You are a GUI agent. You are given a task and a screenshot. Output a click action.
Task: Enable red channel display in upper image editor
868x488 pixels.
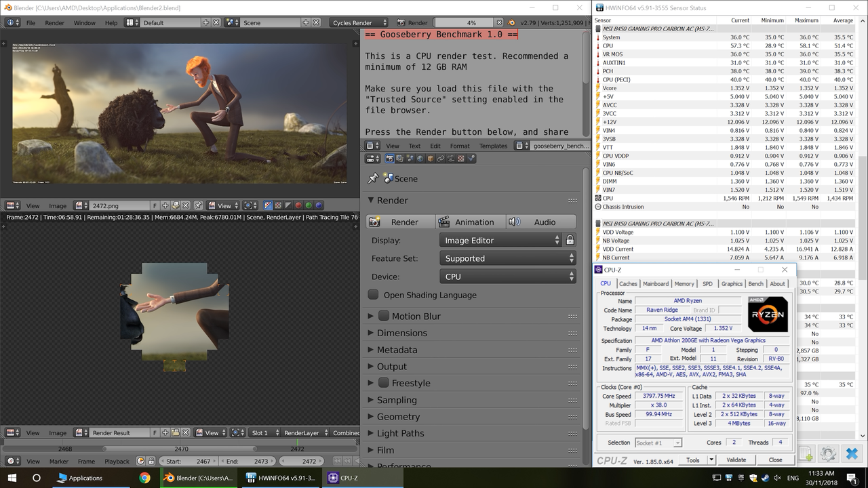298,205
